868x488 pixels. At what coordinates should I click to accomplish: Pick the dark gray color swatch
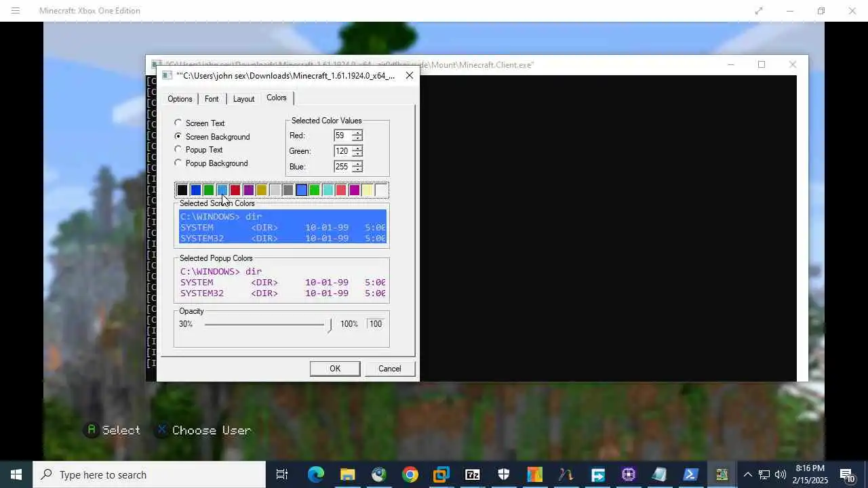click(288, 190)
